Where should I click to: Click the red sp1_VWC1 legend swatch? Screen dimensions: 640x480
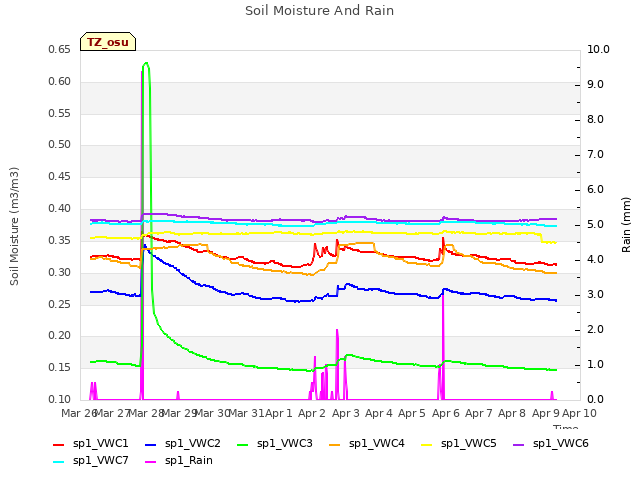[59, 445]
